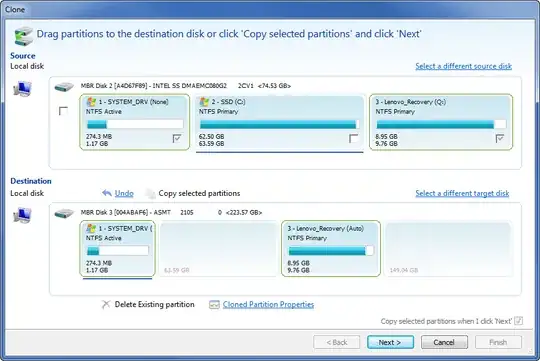The height and width of the screenshot is (361, 540).
Task: Click the source Local disk computer icon
Action: [x=22, y=89]
